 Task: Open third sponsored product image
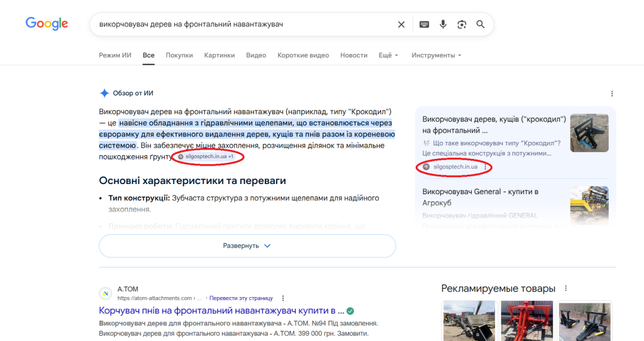(x=584, y=321)
